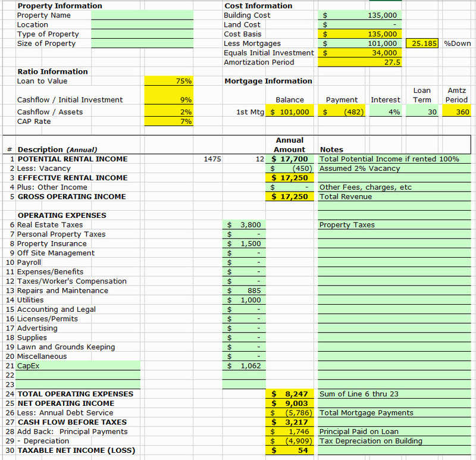
Task: Click the 'OPERATING EXPENSES' heading
Action: tap(62, 215)
